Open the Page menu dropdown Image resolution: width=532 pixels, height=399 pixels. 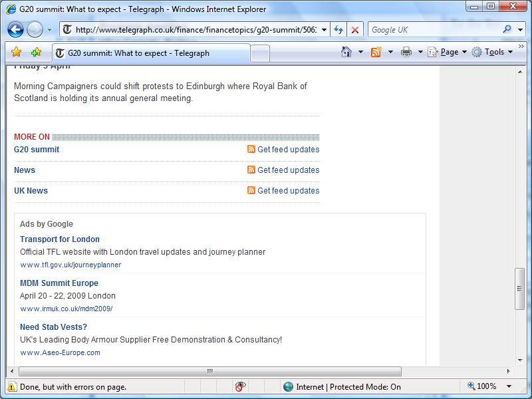click(x=444, y=52)
